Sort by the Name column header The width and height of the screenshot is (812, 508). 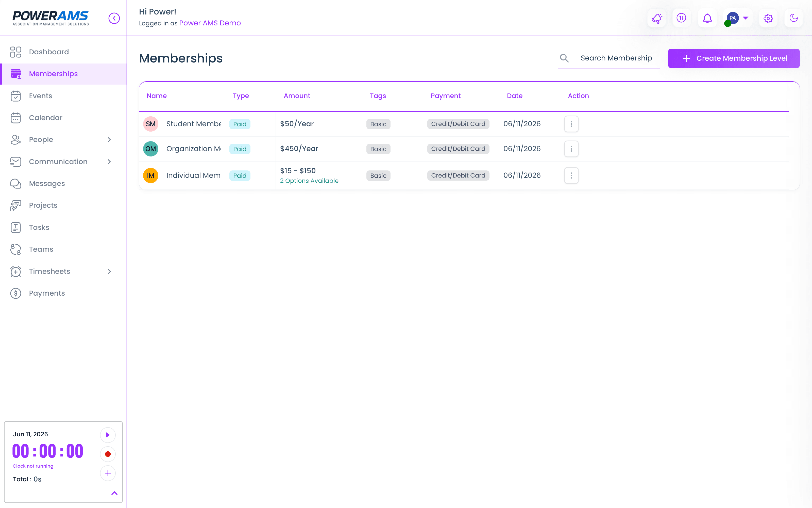[156, 96]
